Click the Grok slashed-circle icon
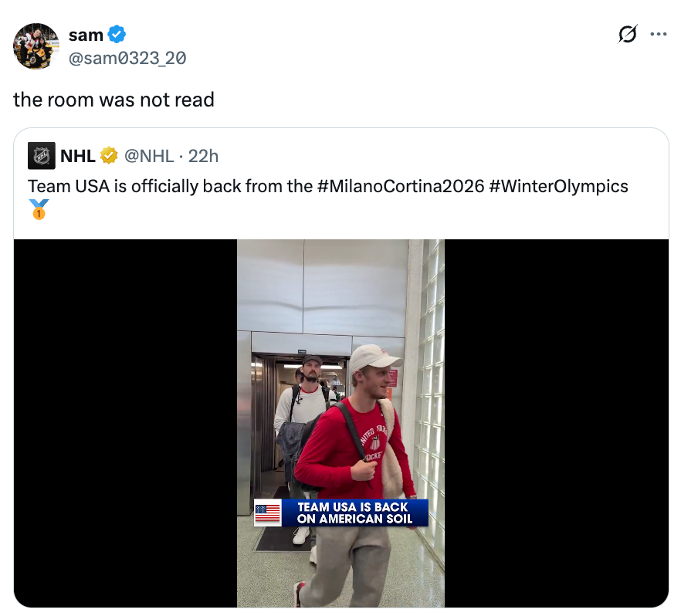681x616 pixels. click(x=628, y=35)
